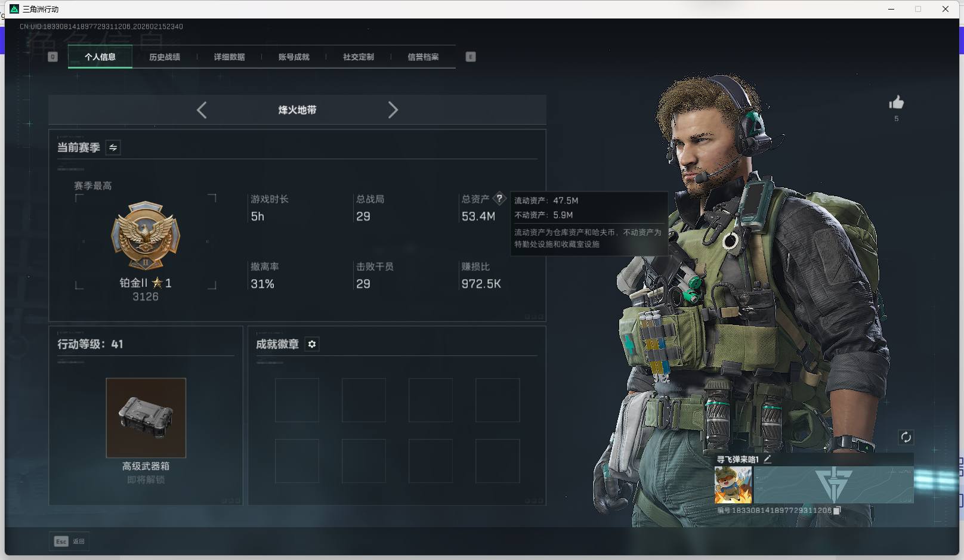Select the 铂金II eagle rank emblem
This screenshot has width=964, height=560.
coord(145,236)
